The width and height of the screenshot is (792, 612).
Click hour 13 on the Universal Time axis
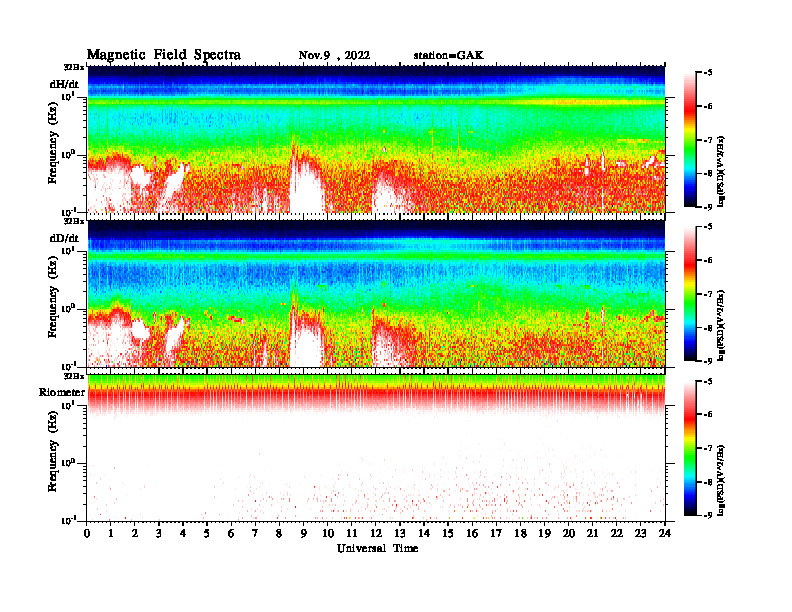coord(400,533)
